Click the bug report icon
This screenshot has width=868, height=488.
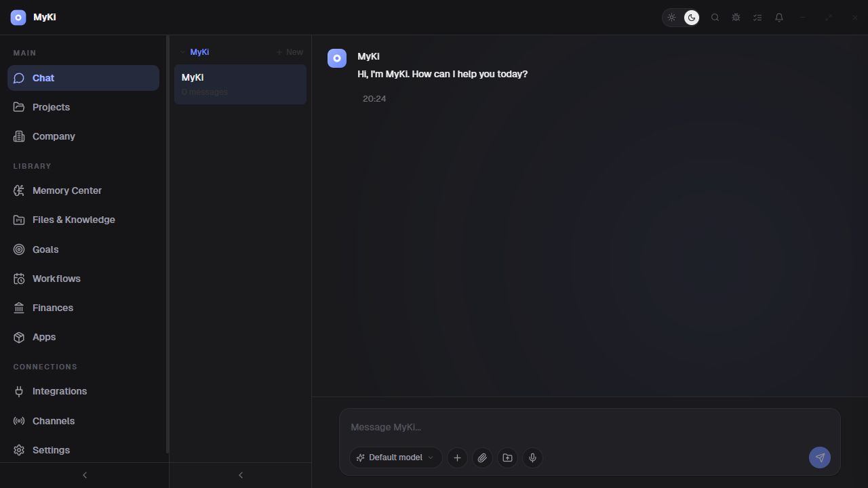point(736,18)
